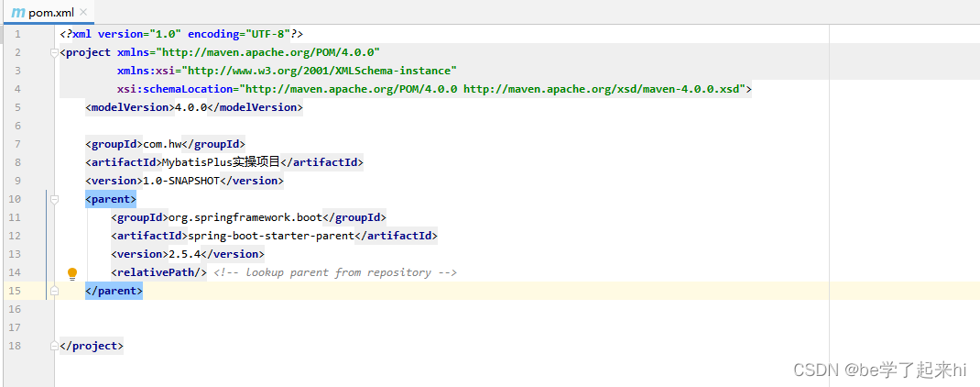The height and width of the screenshot is (387, 980).
Task: Click the yellow lightbulb intention icon
Action: click(72, 273)
